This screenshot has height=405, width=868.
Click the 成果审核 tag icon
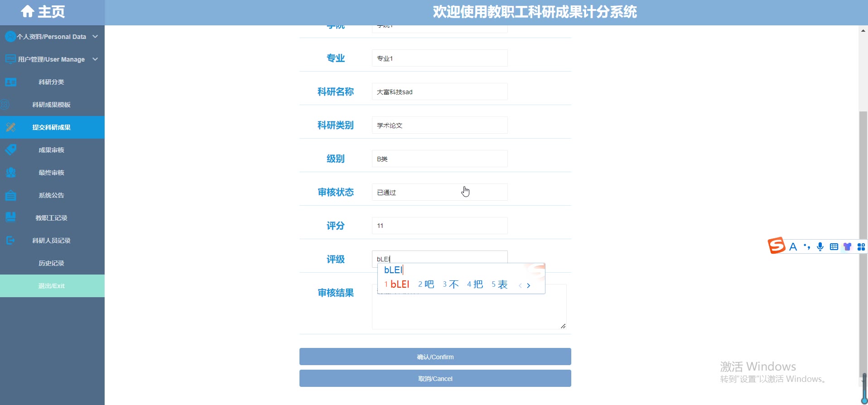tap(10, 149)
